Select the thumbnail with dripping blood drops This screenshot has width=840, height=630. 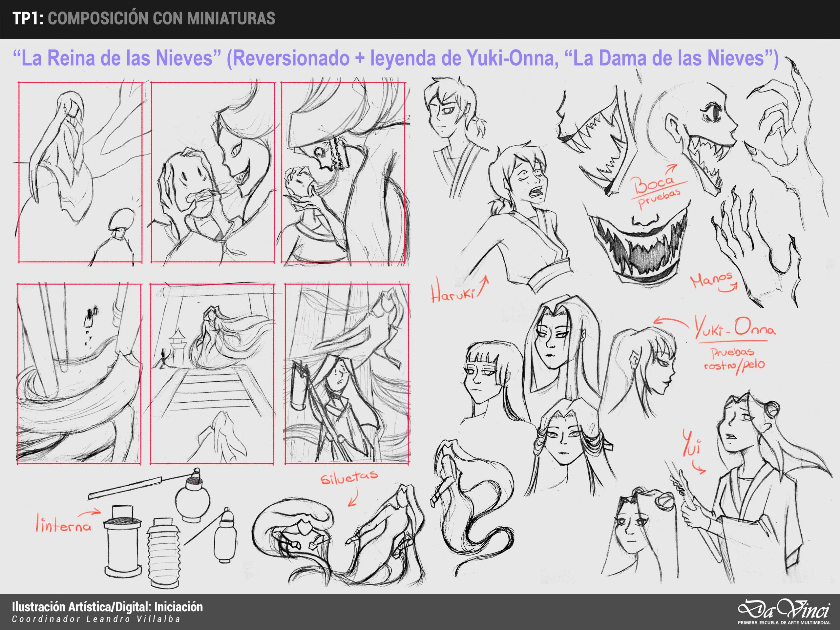click(x=79, y=374)
